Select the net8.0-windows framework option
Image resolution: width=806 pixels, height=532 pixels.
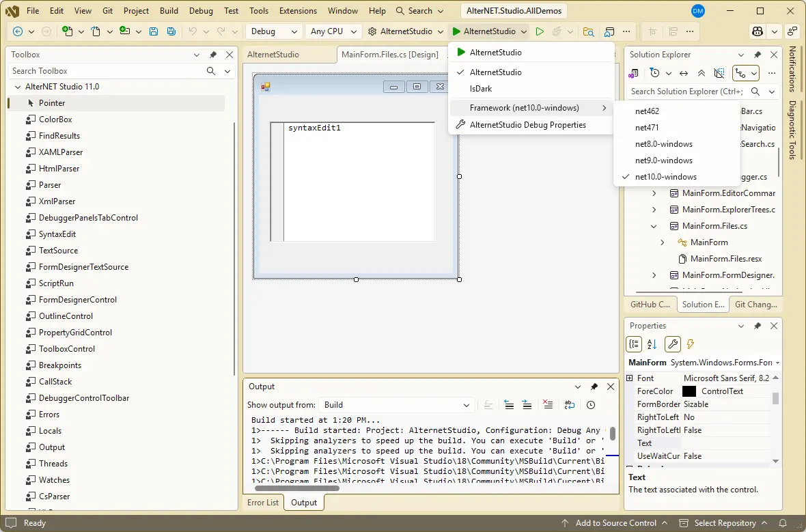pos(676,144)
